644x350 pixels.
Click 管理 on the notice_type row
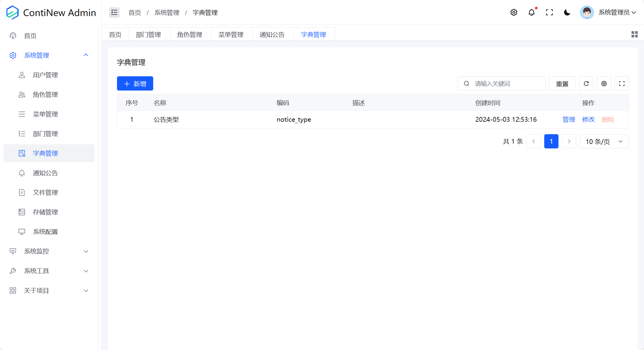tap(569, 119)
